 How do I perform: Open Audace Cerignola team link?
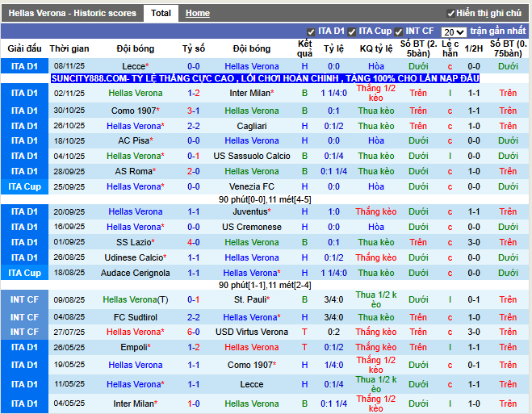tap(136, 273)
